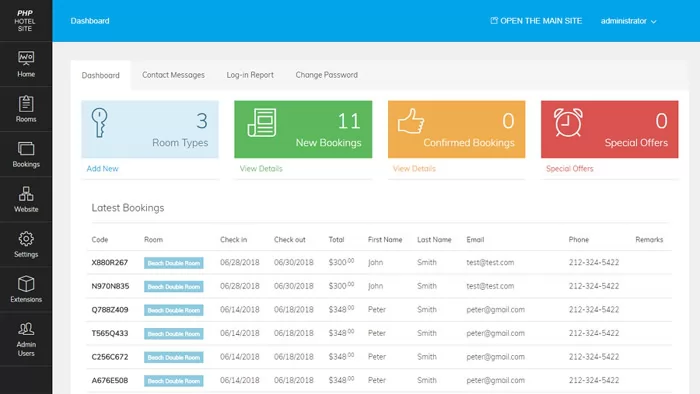Click the First Name column header
The image size is (700, 394).
[x=385, y=240]
